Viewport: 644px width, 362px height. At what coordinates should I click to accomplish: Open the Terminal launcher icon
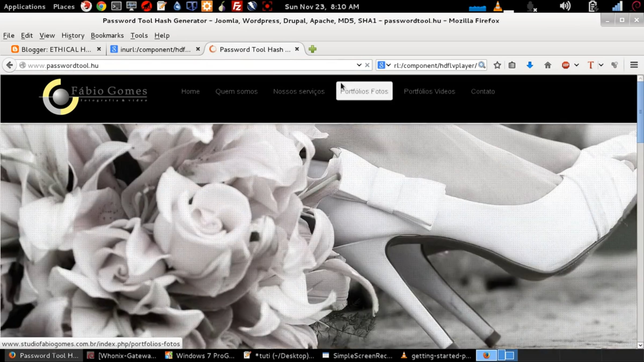(116, 6)
